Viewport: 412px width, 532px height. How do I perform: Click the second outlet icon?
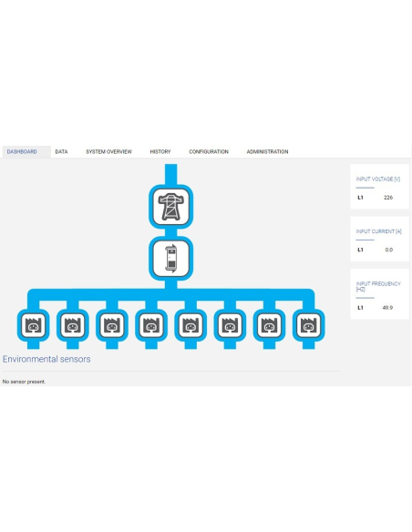(73, 325)
